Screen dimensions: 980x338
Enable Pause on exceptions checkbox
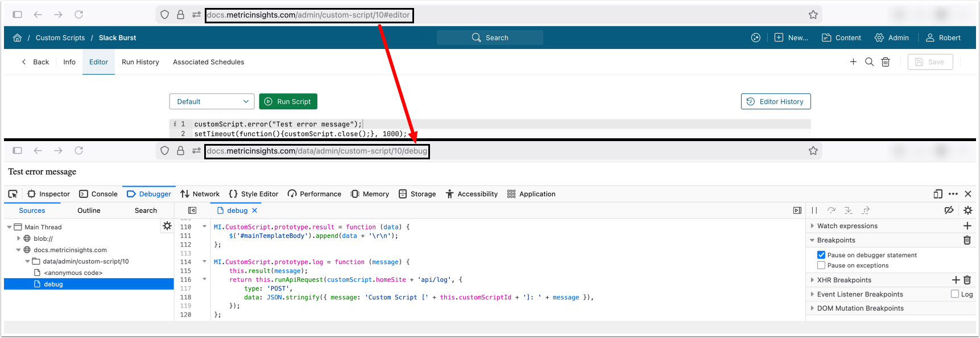821,265
